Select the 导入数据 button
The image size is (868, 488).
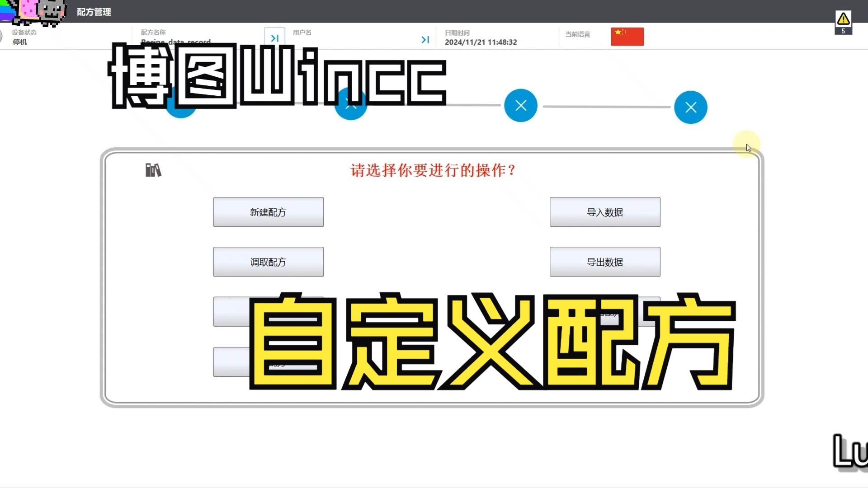(605, 212)
